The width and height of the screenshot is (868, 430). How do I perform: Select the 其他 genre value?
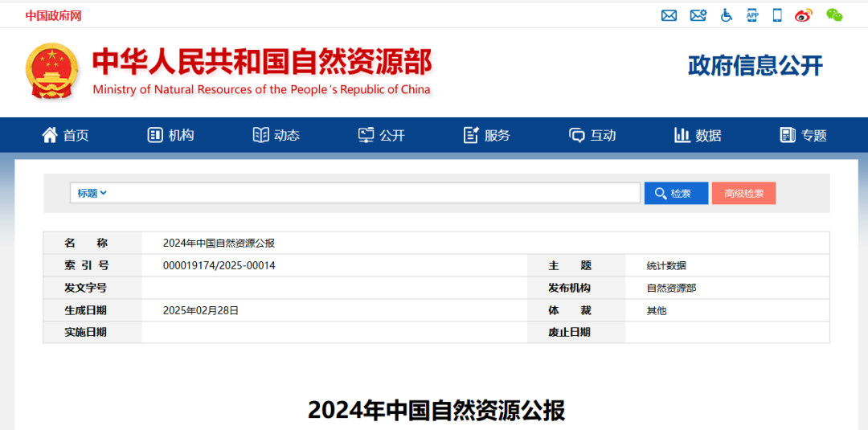click(x=657, y=310)
